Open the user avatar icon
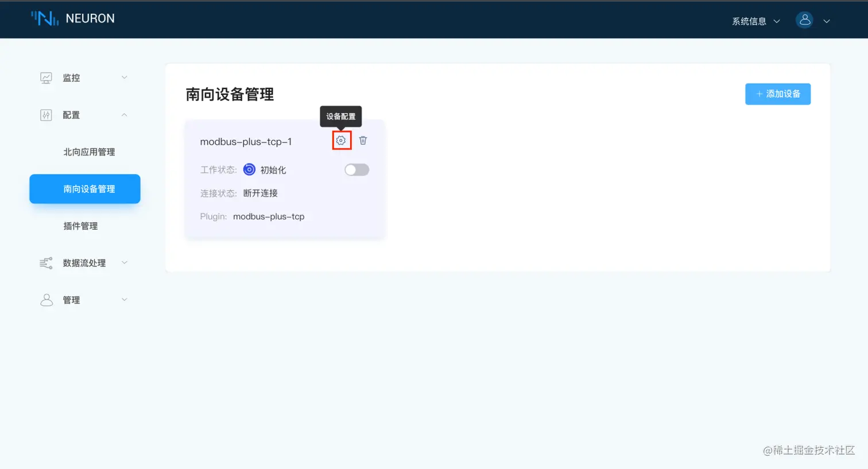Screen dimensions: 868x469 pos(804,20)
